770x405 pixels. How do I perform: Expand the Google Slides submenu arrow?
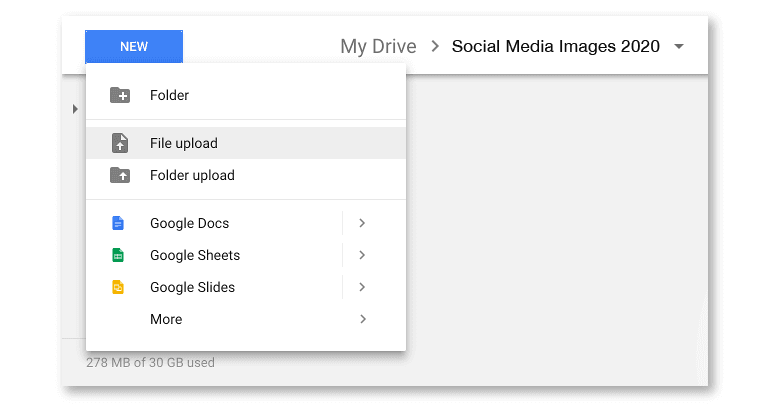coord(362,287)
